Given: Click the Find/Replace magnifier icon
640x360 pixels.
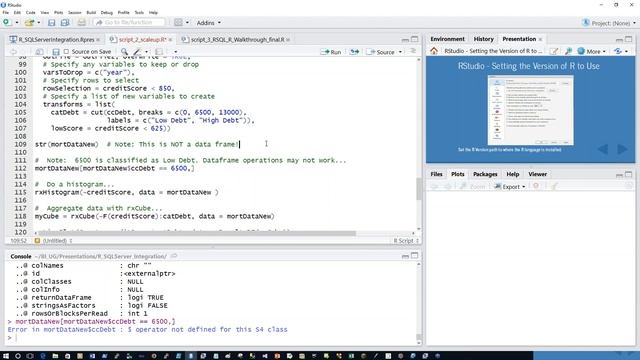Looking at the screenshot, I should [124, 52].
